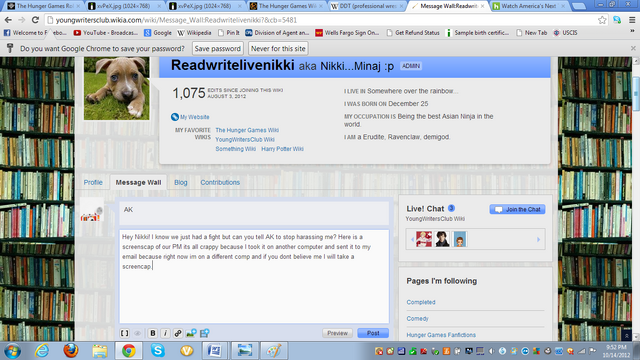The width and height of the screenshot is (640, 360).
Task: Open the Action Center flag icon
Action: (593, 351)
